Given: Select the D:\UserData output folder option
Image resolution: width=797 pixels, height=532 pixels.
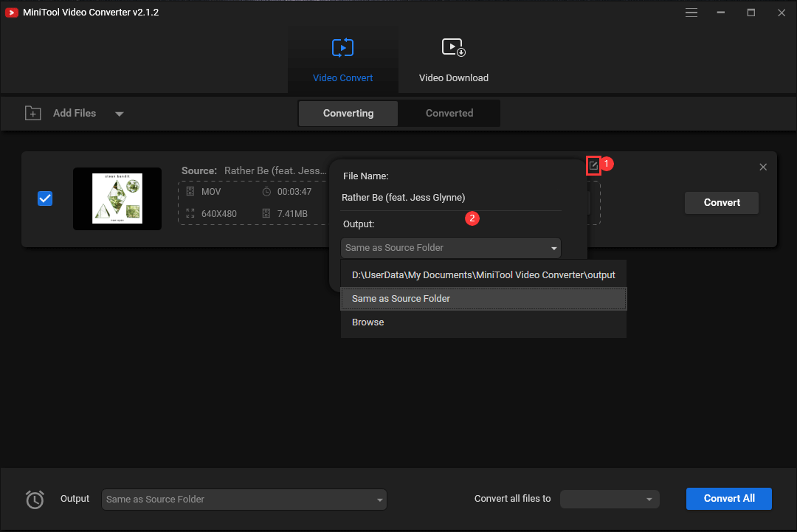Looking at the screenshot, I should (483, 275).
